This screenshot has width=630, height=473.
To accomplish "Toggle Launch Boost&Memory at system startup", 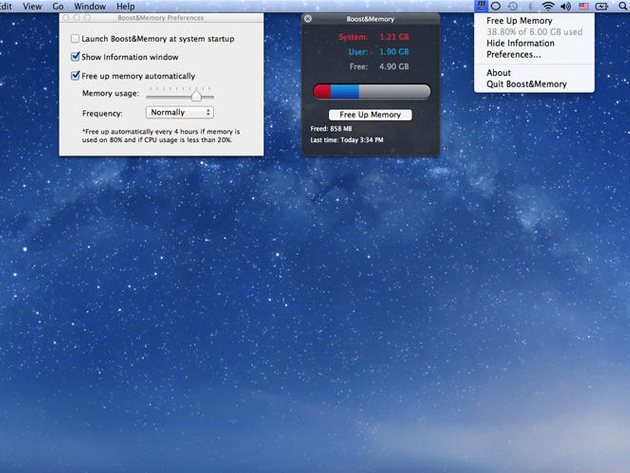I will point(75,39).
